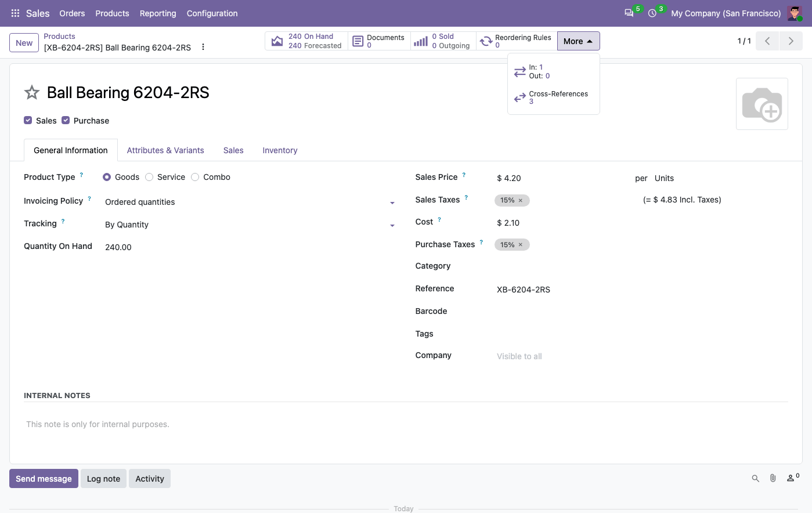Search messages with magnifier icon

[x=756, y=479]
